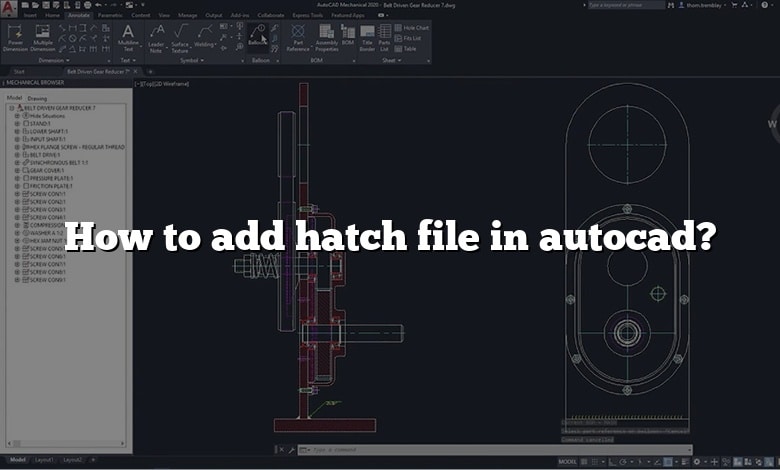Switch to the Parametric ribbon tab

[110, 16]
